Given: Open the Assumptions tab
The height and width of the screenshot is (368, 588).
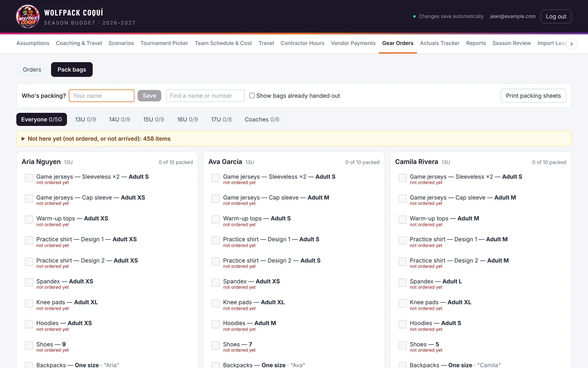Looking at the screenshot, I should [x=33, y=43].
